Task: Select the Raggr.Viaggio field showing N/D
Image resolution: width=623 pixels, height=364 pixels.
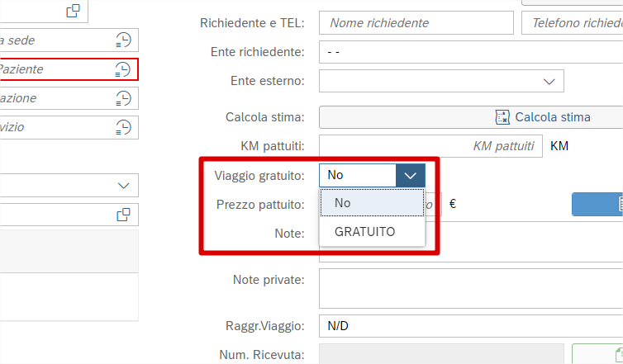Action: [471, 326]
